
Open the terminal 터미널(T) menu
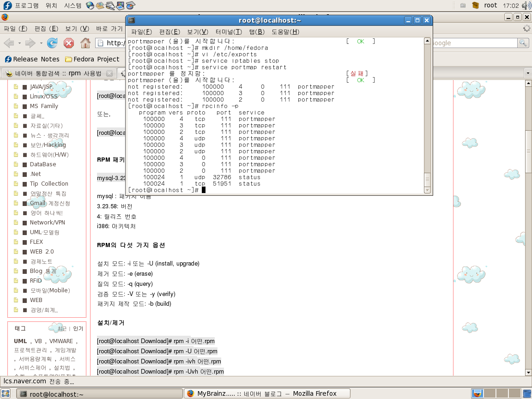tap(229, 32)
